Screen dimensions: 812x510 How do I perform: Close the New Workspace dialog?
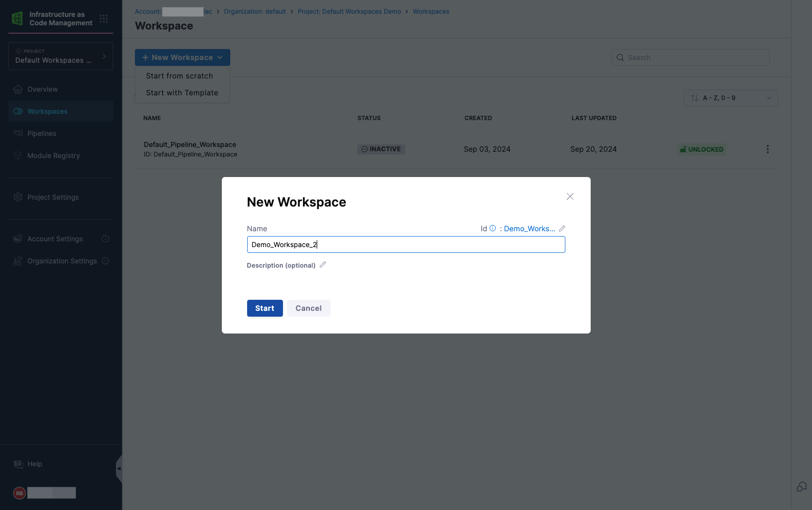[570, 197]
